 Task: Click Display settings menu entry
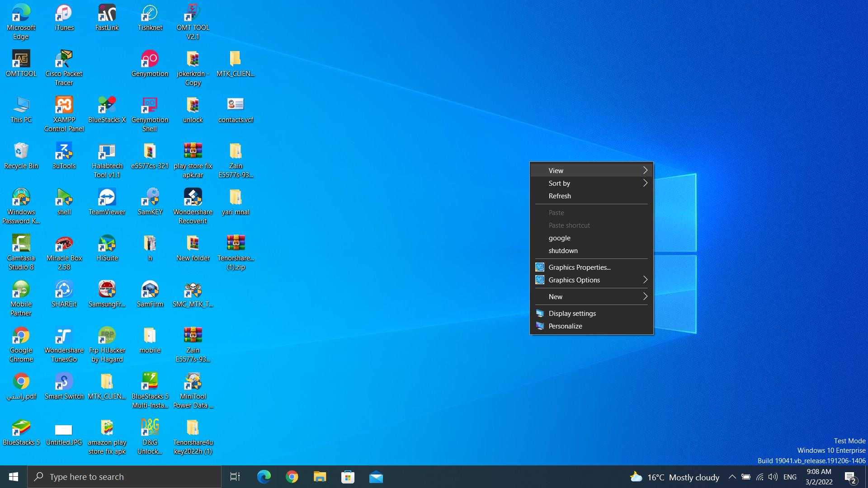[x=572, y=313]
